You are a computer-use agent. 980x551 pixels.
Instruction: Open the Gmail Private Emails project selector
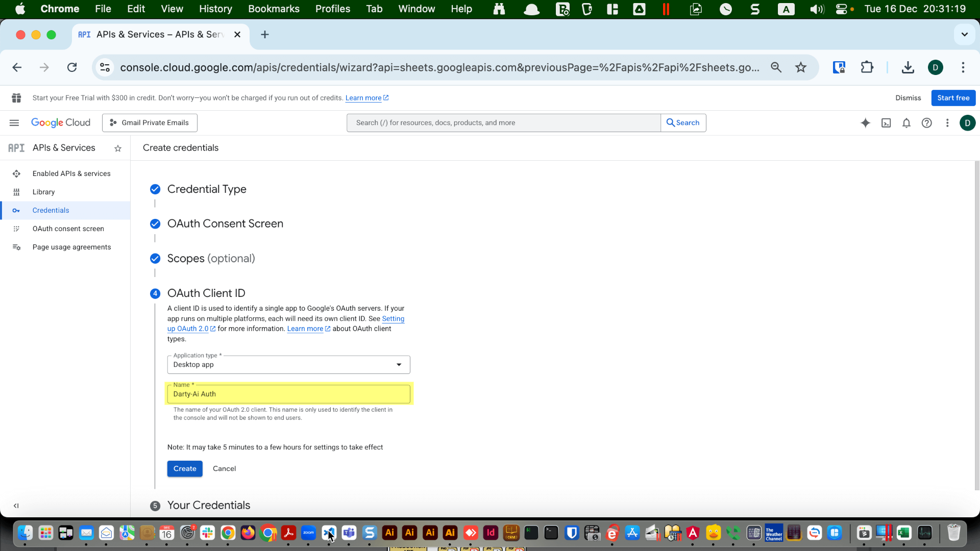pos(149,122)
